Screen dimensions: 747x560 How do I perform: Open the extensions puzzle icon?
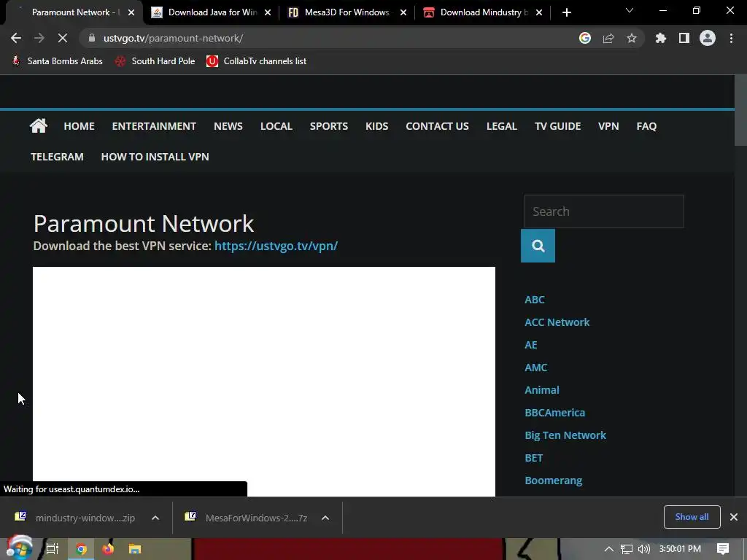click(660, 38)
